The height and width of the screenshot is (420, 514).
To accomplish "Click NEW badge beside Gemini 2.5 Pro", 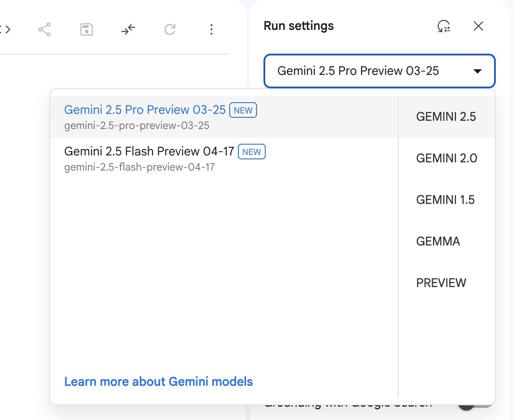I will pos(243,110).
